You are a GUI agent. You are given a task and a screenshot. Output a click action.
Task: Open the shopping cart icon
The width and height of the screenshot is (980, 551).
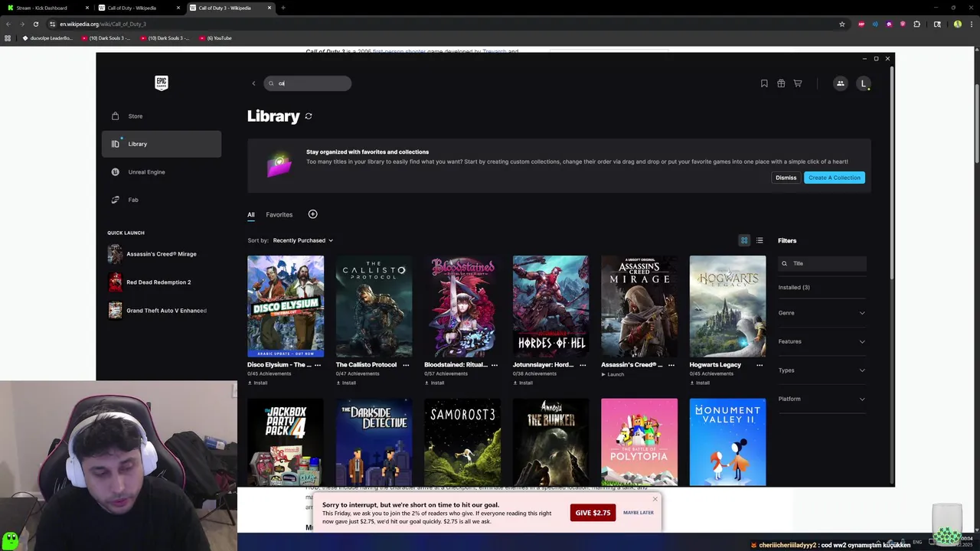click(x=798, y=83)
